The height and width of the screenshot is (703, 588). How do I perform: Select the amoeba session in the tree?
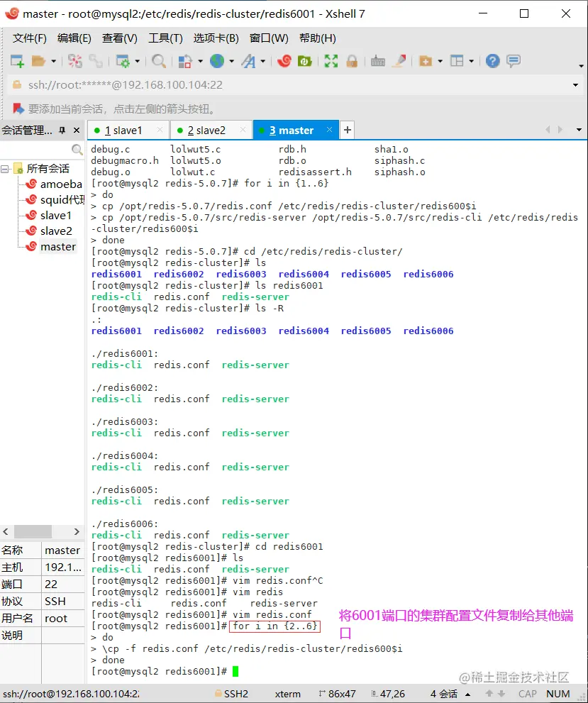[61, 184]
